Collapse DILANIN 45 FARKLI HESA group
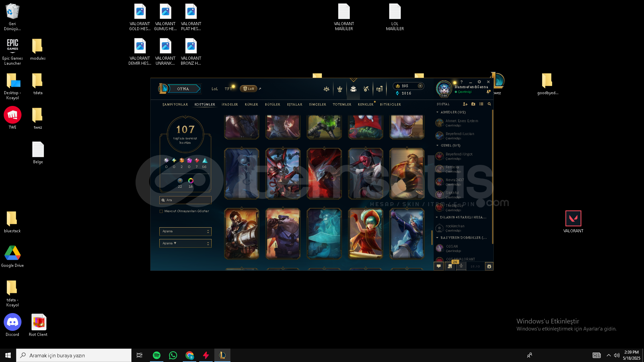Viewport: 644px width, 362px height. coord(437,217)
